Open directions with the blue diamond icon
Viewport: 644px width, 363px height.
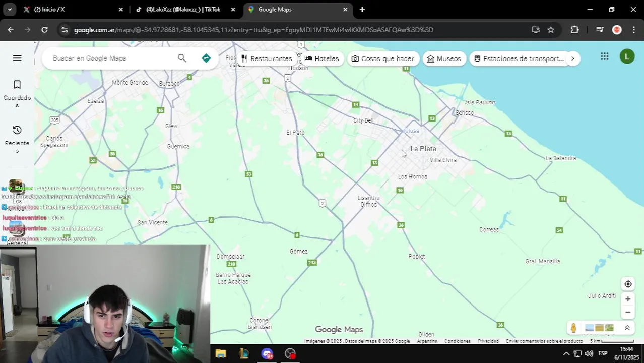pos(206,58)
